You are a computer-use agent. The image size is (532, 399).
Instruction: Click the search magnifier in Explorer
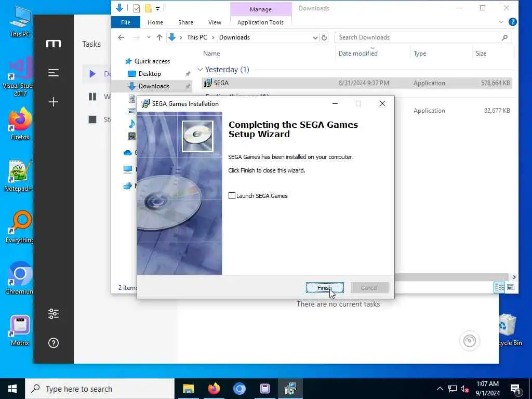(504, 37)
